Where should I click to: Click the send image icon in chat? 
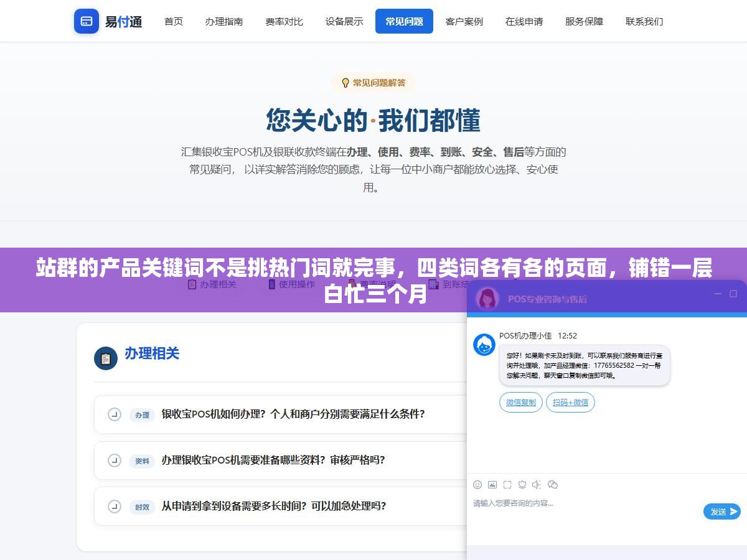492,485
